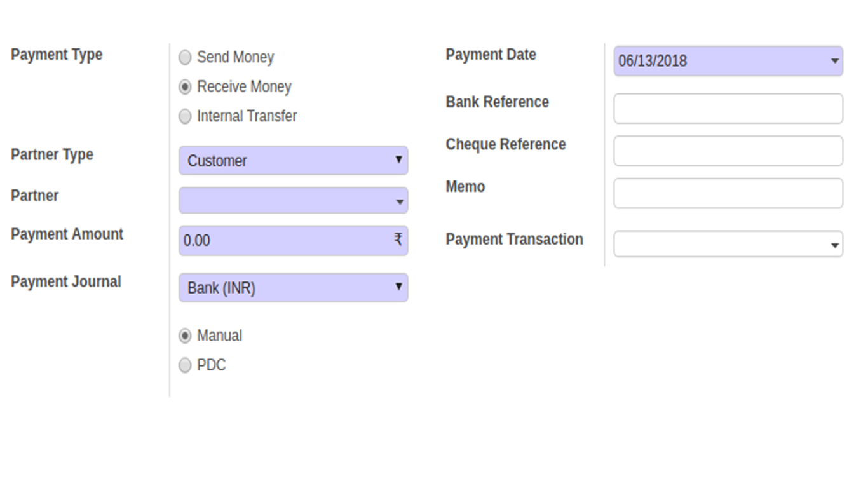Select the Receive Money radio button

tap(185, 87)
